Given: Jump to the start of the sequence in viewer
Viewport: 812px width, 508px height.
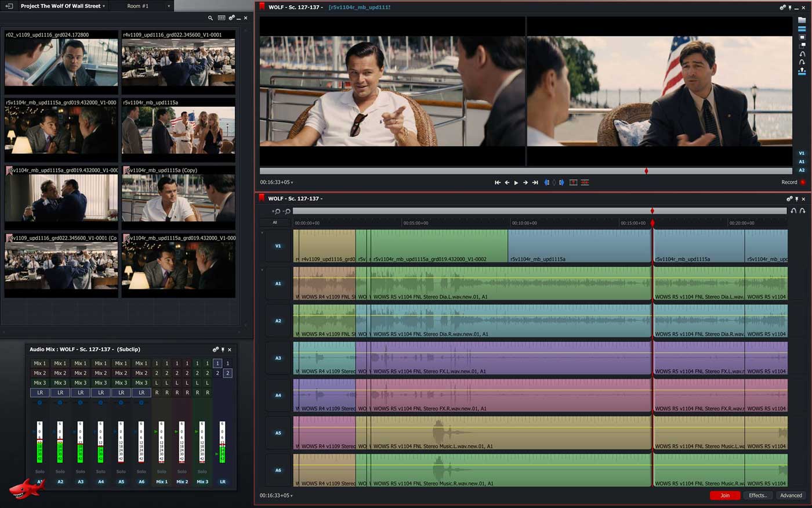Looking at the screenshot, I should tap(498, 182).
